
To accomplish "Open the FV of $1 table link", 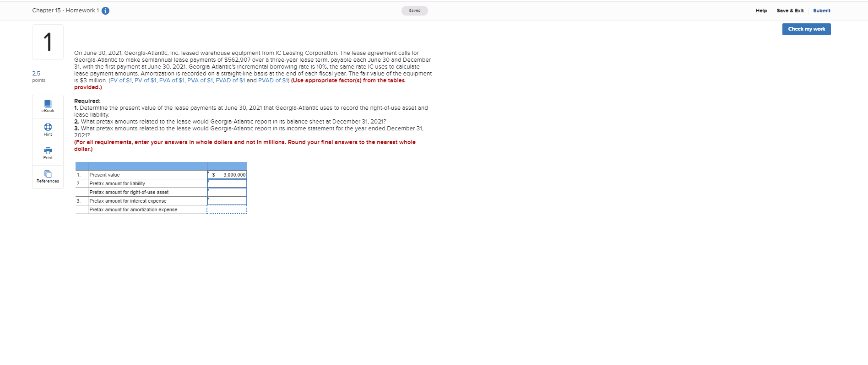I will pyautogui.click(x=121, y=81).
